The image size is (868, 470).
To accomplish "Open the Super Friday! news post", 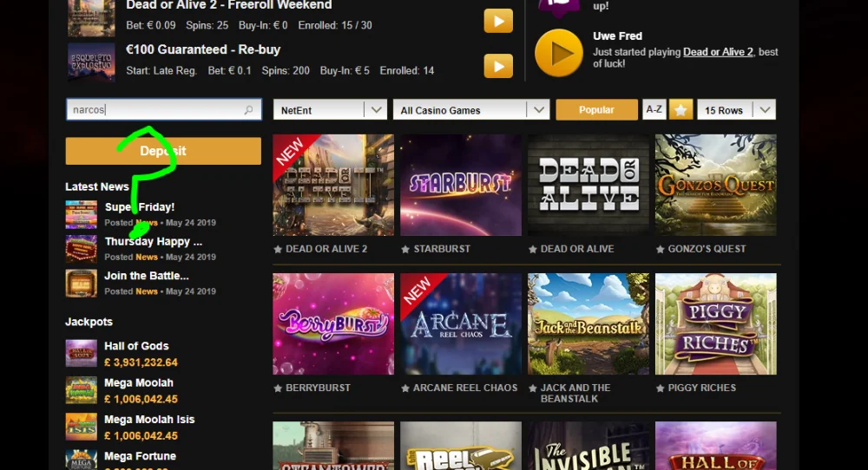I will point(140,206).
